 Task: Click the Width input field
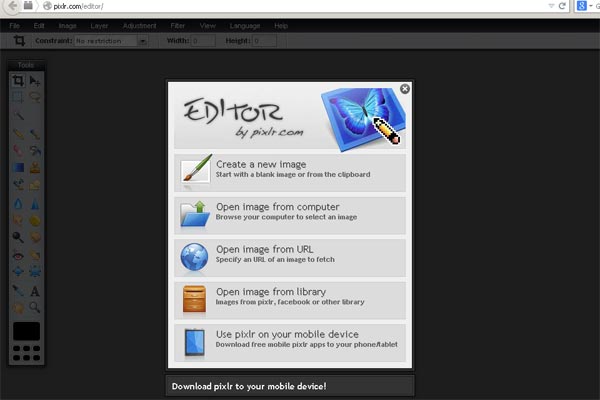[203, 41]
